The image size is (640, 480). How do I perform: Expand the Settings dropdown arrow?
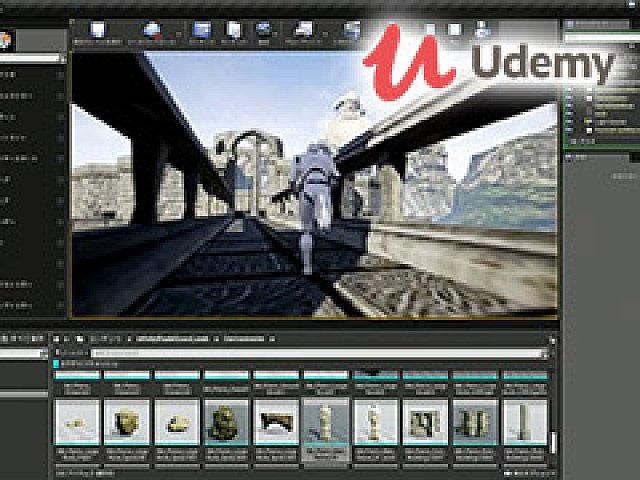(276, 34)
